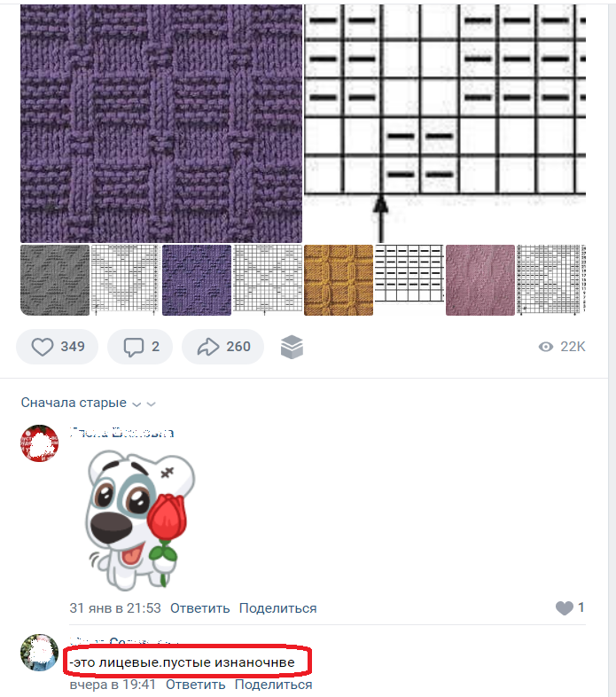This screenshot has height=697, width=616.
Task: Open second commenter's avatar
Action: point(40,653)
